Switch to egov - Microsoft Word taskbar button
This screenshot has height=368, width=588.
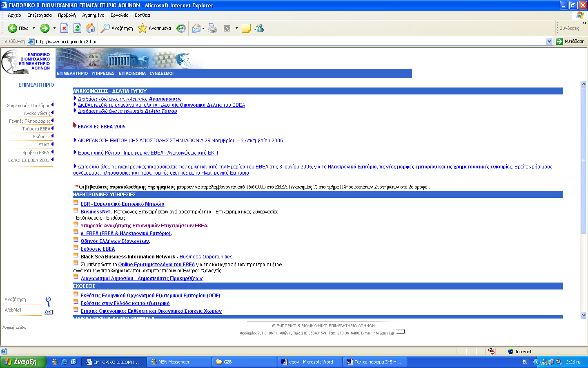tap(310, 362)
